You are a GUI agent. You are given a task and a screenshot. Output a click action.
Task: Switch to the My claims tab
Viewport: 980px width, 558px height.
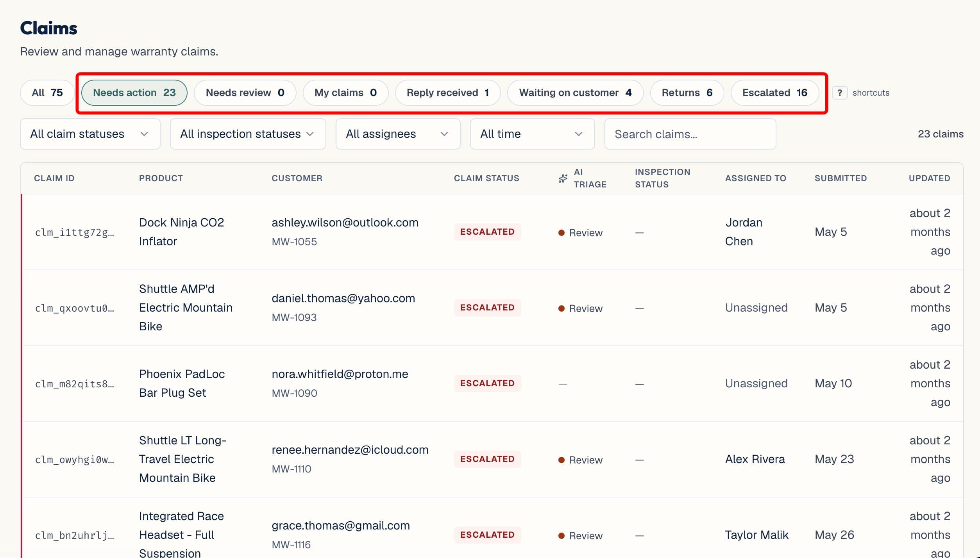coord(345,93)
